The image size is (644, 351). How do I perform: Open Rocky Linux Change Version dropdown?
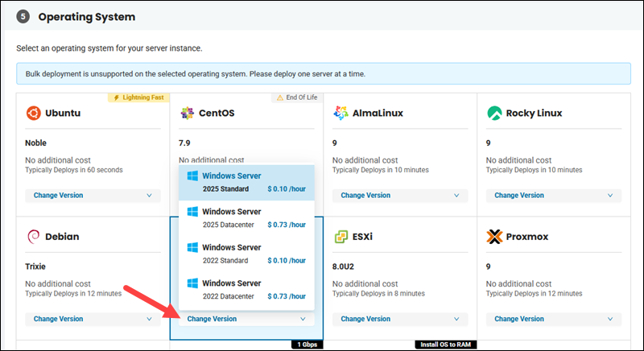click(x=553, y=196)
